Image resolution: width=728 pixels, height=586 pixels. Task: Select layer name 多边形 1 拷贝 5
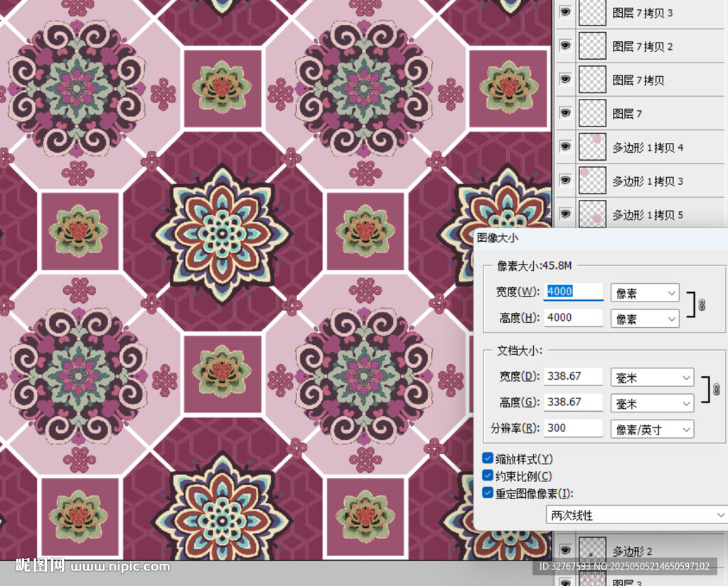(648, 215)
